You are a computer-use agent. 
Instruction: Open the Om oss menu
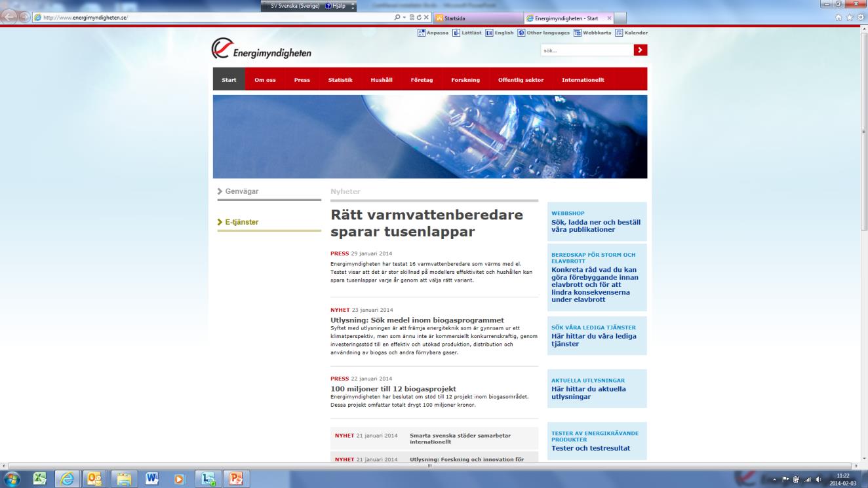pos(265,80)
